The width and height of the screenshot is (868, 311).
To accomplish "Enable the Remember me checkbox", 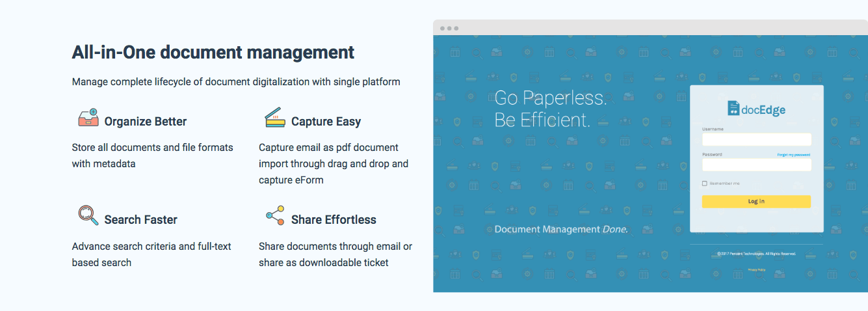I will click(x=705, y=183).
